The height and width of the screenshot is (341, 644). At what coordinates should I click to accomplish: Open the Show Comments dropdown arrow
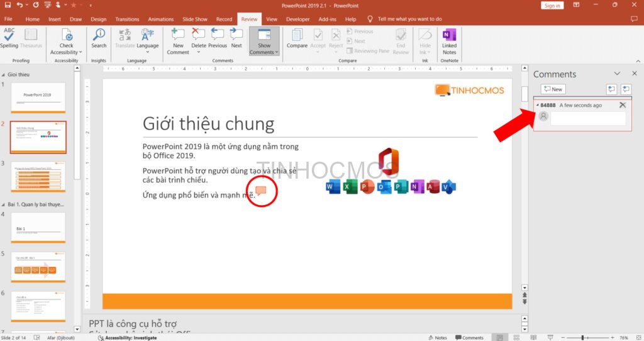click(x=277, y=53)
